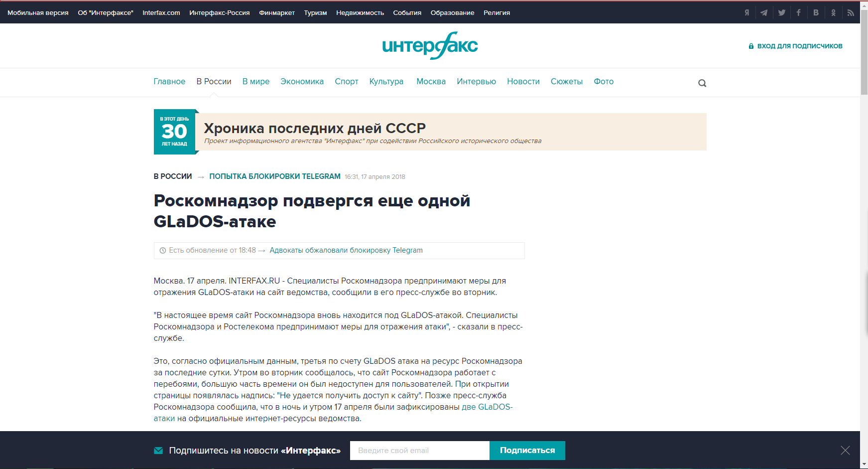Click the article headline about Роскомнадзор
The image size is (868, 469).
tap(312, 211)
